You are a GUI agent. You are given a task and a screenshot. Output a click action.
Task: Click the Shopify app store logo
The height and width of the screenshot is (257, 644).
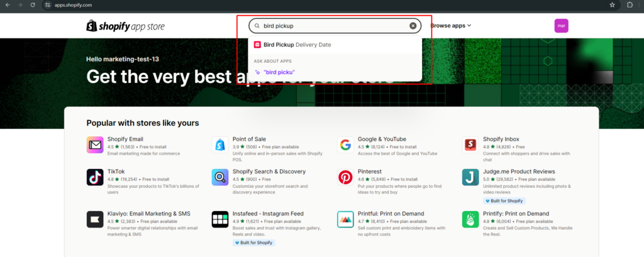(x=125, y=26)
